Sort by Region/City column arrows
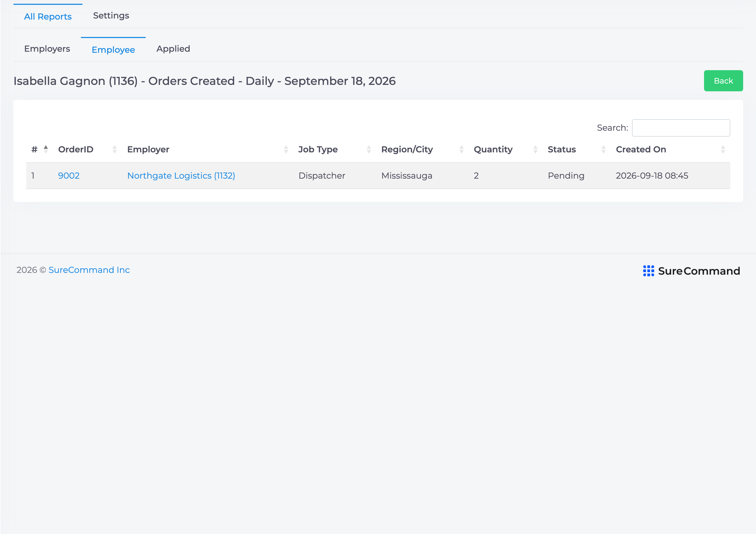This screenshot has width=756, height=534. point(461,149)
